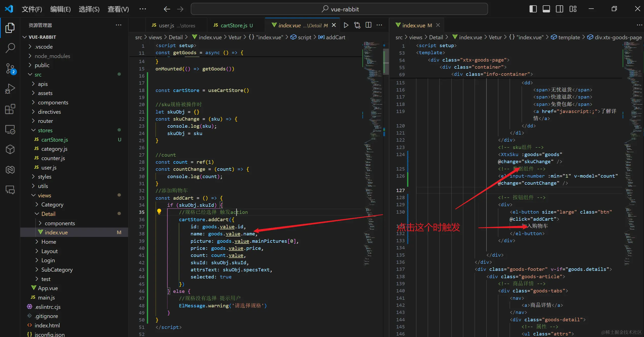This screenshot has width=644, height=337.
Task: Click the Split Editor Right icon
Action: pos(368,25)
